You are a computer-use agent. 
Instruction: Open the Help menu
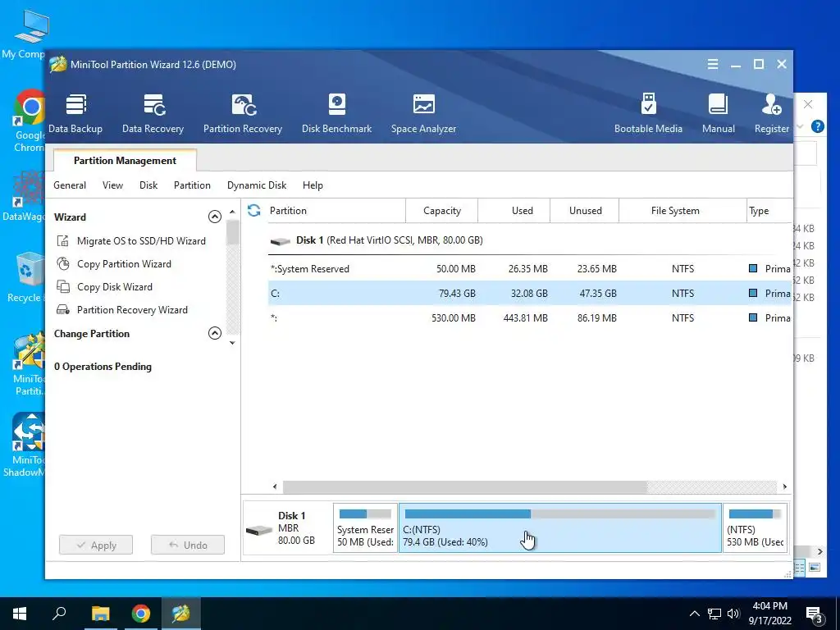(x=313, y=185)
